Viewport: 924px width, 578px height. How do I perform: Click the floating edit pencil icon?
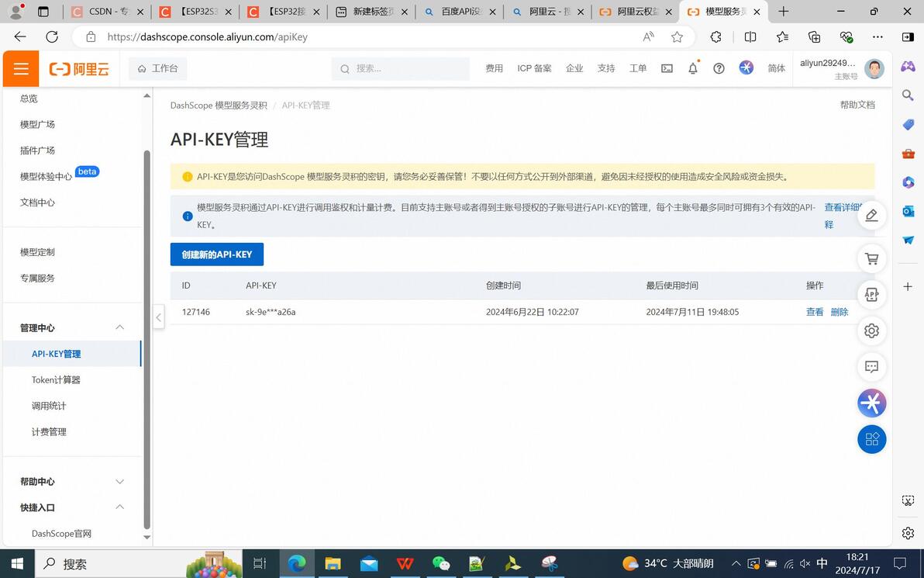(x=871, y=215)
